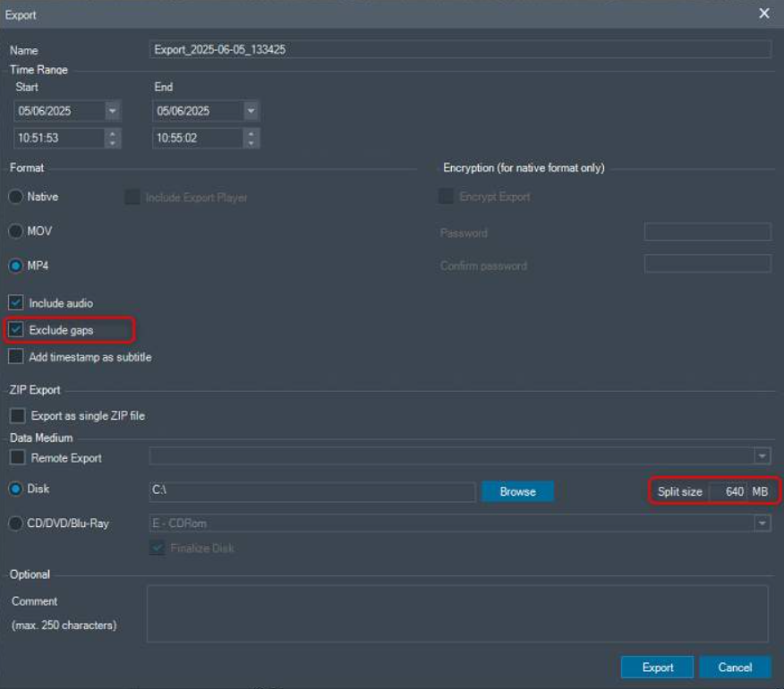Close the Export dialog with X
This screenshot has width=784, height=689.
pos(763,13)
